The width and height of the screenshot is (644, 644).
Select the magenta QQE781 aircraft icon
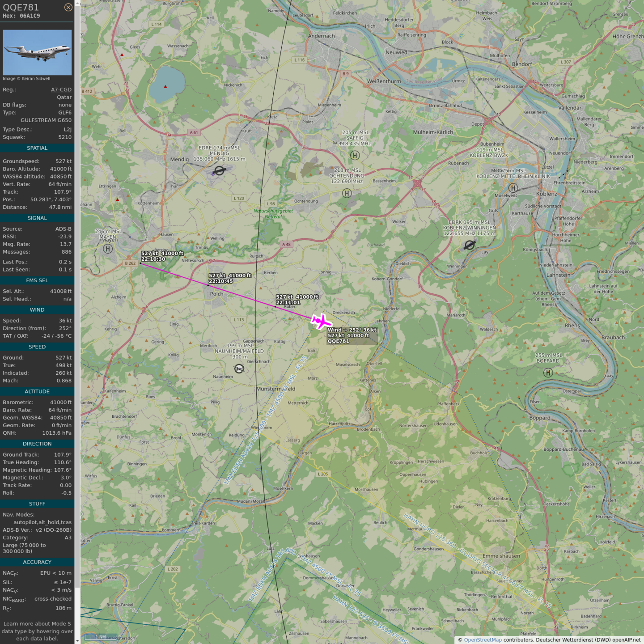321,321
